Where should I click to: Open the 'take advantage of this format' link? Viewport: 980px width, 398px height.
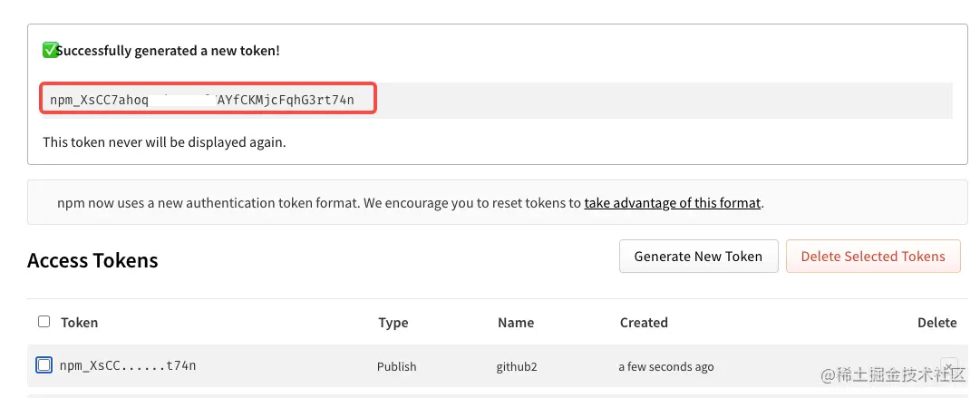pos(672,203)
